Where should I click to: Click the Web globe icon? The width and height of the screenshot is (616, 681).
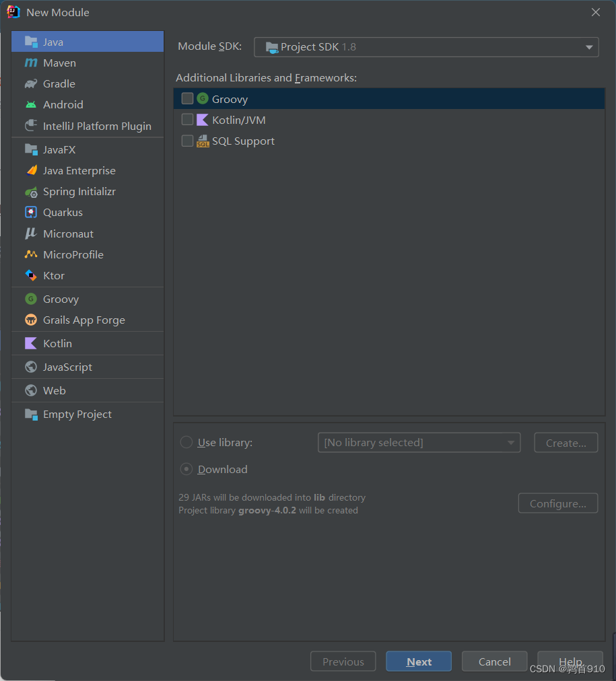[31, 390]
